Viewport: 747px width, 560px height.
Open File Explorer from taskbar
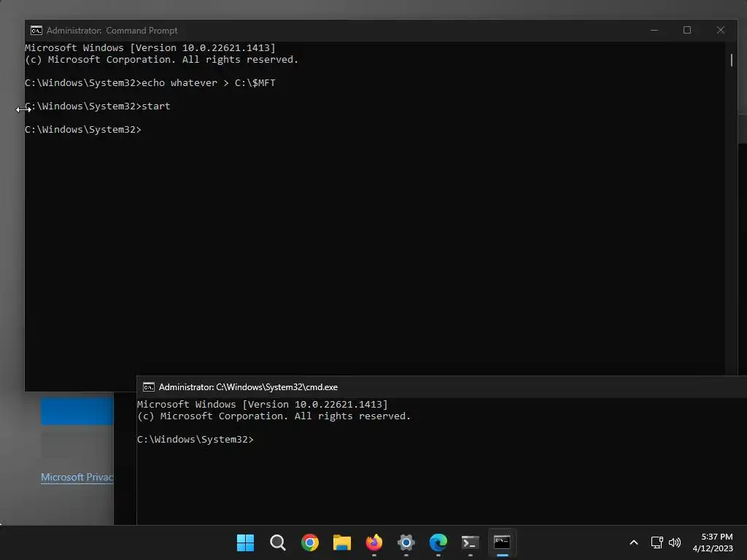tap(342, 542)
